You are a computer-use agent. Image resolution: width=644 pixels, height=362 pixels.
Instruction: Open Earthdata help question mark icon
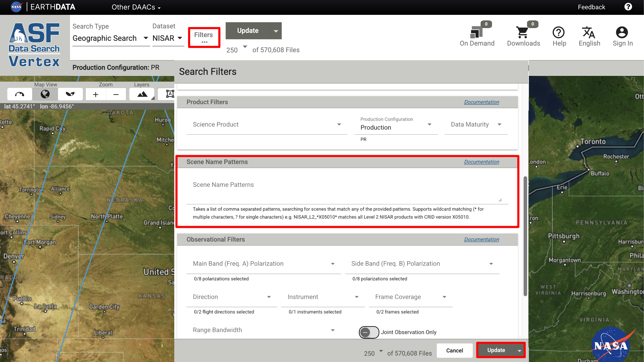click(628, 7)
